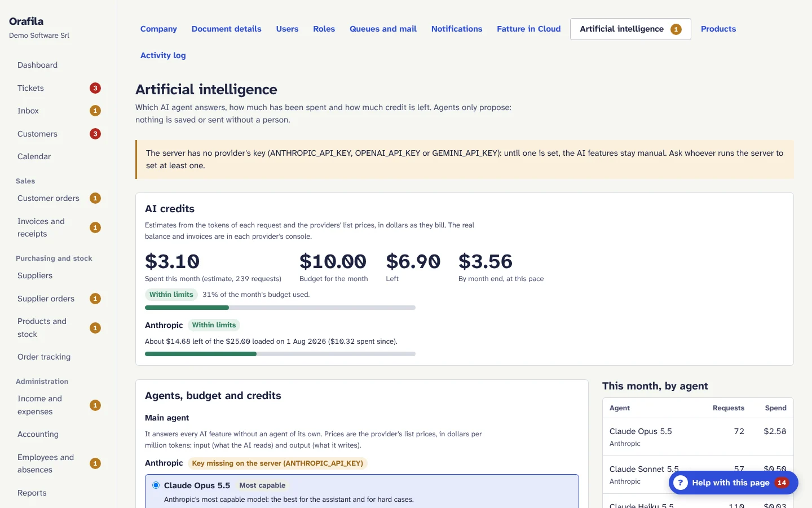Click the $3.10 spent this month figure
The height and width of the screenshot is (508, 812).
(172, 261)
